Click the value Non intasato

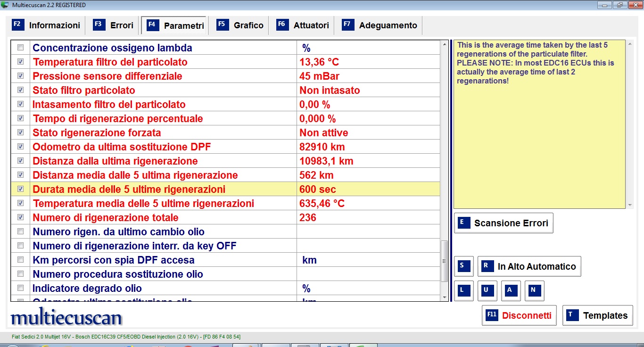point(330,90)
